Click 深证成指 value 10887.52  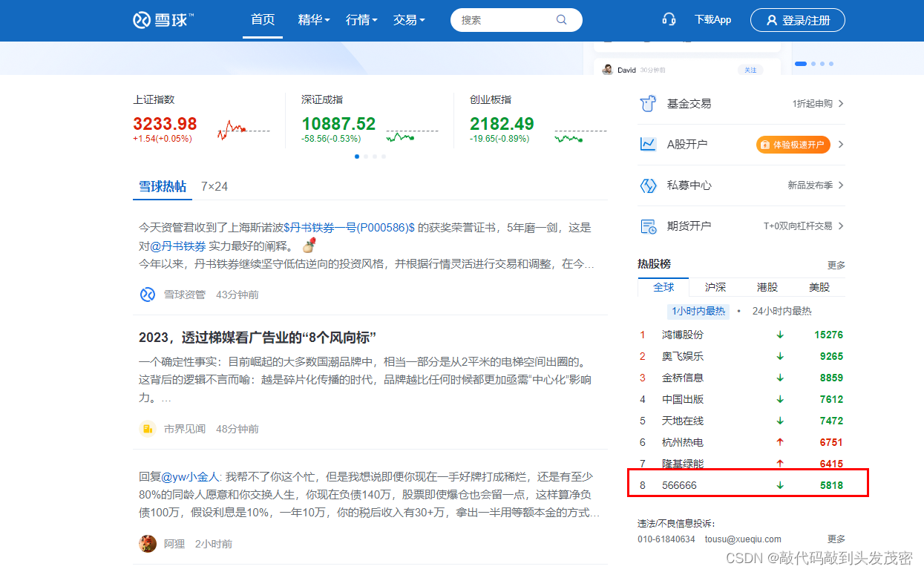338,124
